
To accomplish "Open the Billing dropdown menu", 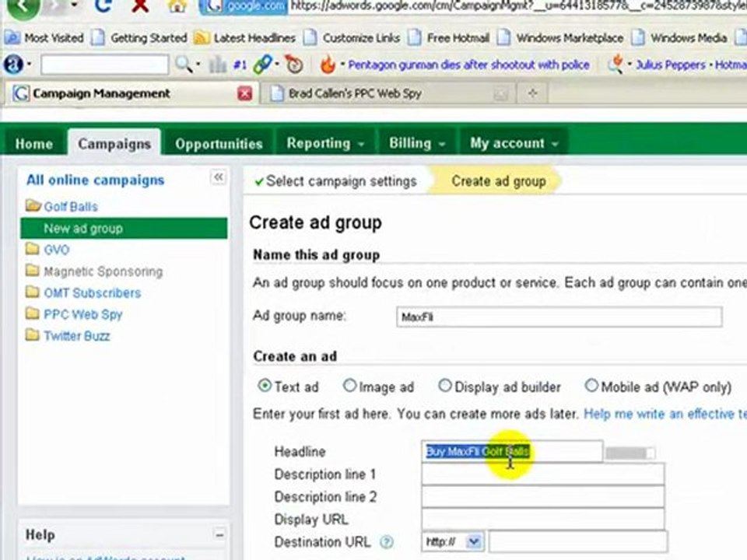I will 417,143.
